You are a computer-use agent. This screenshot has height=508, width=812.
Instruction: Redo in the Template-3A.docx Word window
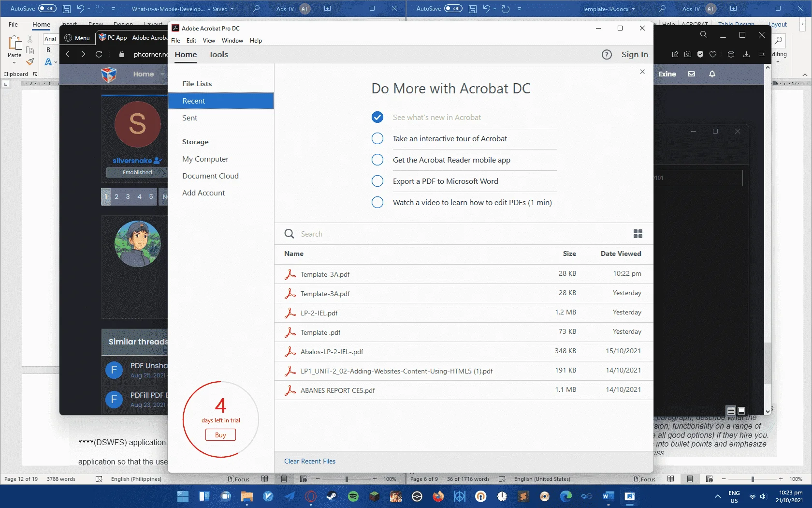(506, 9)
